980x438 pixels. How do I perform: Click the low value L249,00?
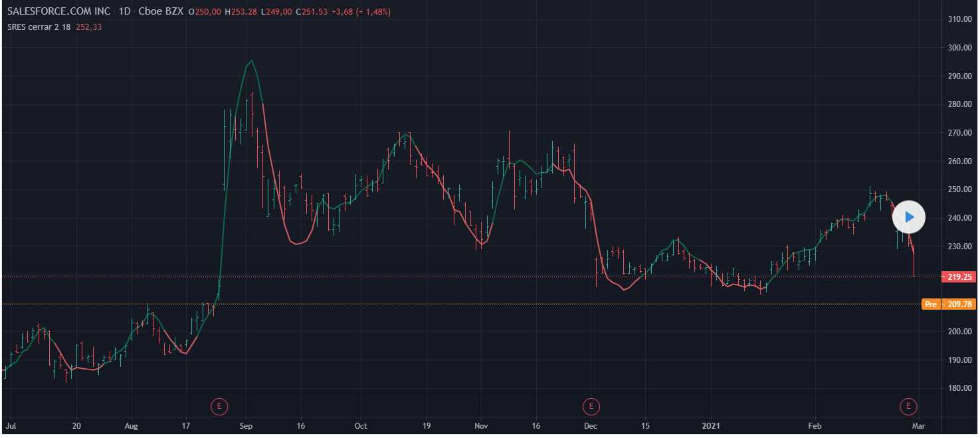pyautogui.click(x=276, y=12)
